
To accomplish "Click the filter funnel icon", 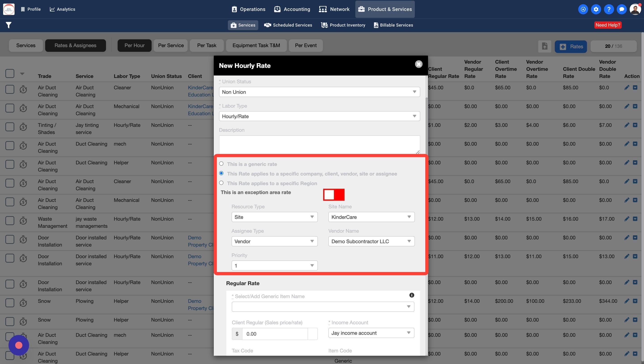I will [8, 25].
